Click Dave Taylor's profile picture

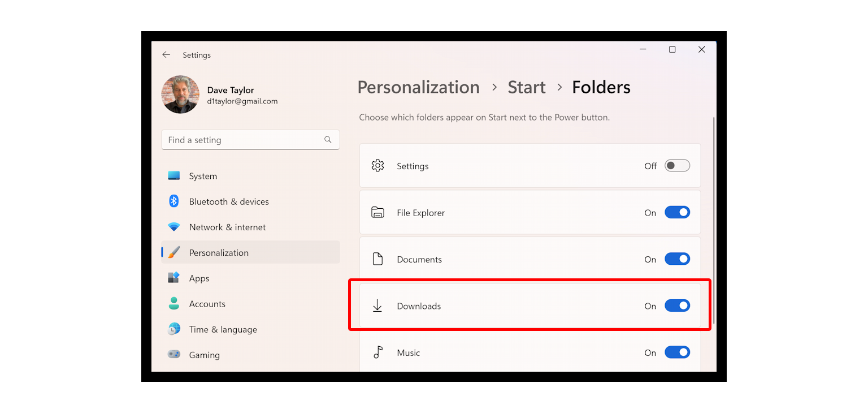point(180,94)
